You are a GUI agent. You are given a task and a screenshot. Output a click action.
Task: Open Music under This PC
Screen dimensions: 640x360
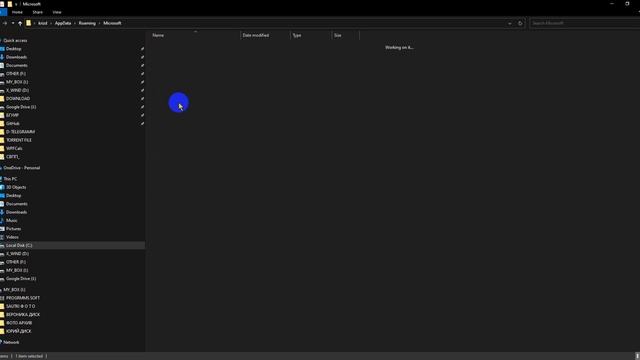point(11,220)
